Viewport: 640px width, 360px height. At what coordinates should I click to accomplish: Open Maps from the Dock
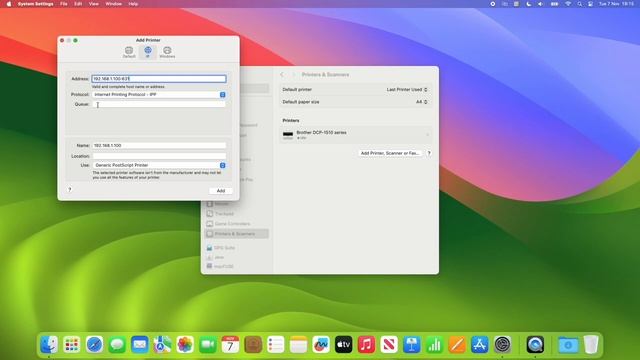pyautogui.click(x=162, y=344)
